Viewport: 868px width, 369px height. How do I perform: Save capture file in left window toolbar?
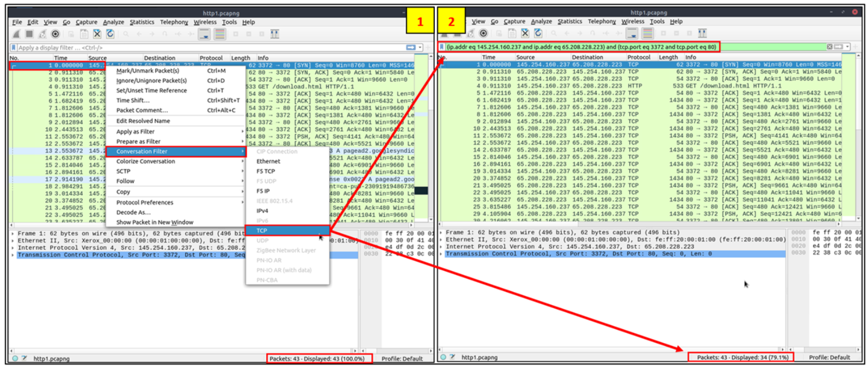pos(84,34)
